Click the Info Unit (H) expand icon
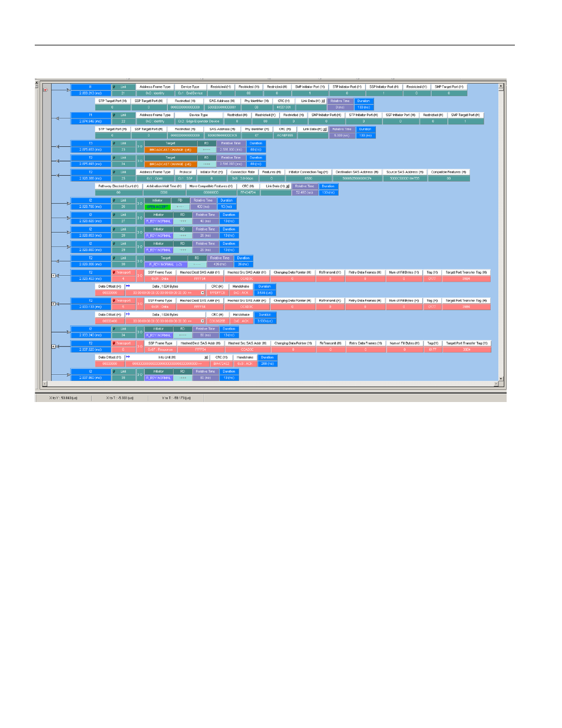This screenshot has height=728, width=562. [206, 357]
